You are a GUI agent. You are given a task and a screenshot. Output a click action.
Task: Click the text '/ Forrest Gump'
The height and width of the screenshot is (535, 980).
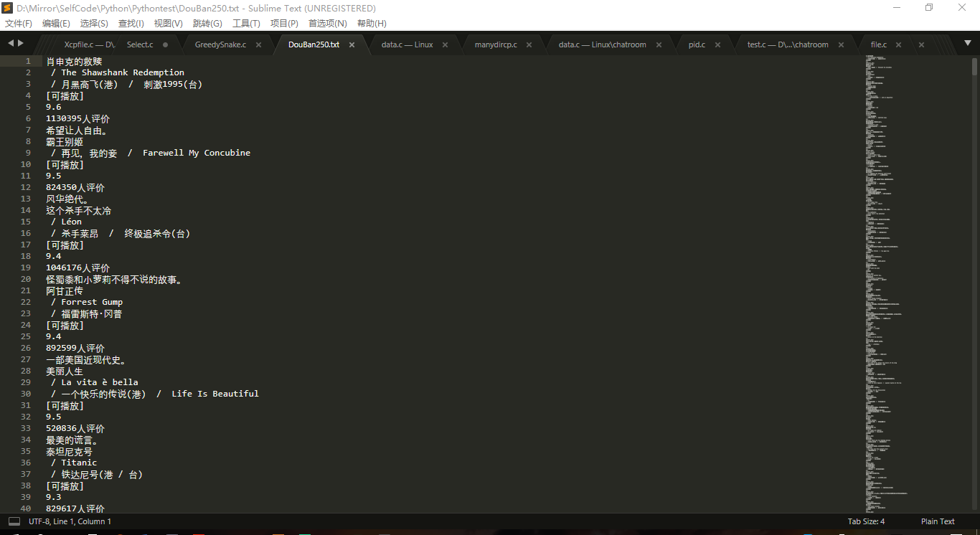coord(87,302)
